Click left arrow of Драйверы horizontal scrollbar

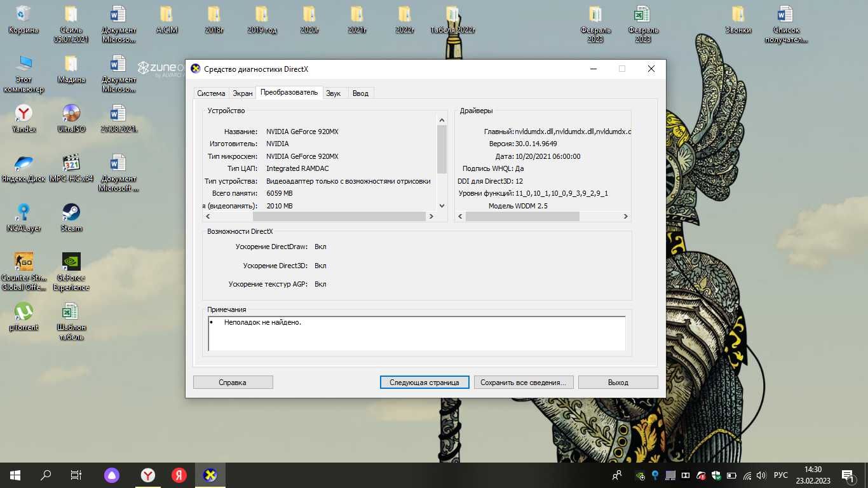(461, 217)
